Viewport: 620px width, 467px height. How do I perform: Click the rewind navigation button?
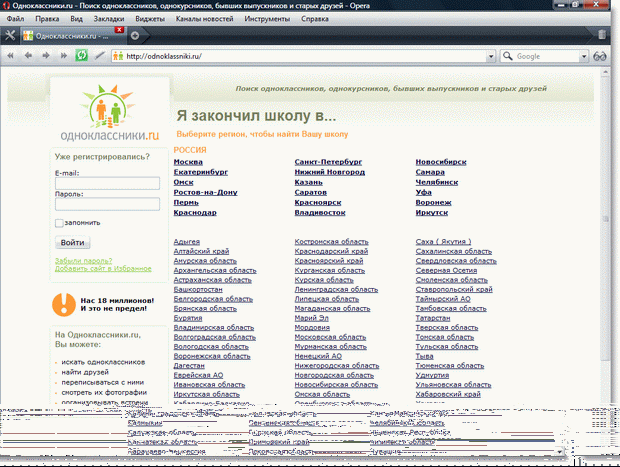(10, 56)
